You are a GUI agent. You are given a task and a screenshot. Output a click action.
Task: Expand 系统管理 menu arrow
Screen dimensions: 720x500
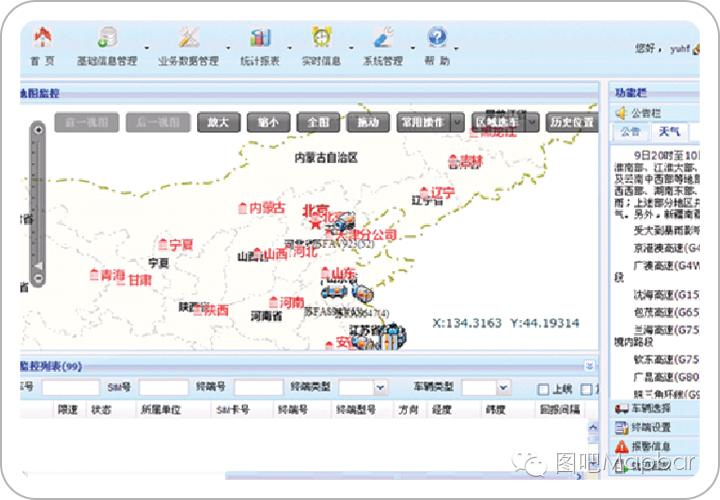pyautogui.click(x=413, y=47)
